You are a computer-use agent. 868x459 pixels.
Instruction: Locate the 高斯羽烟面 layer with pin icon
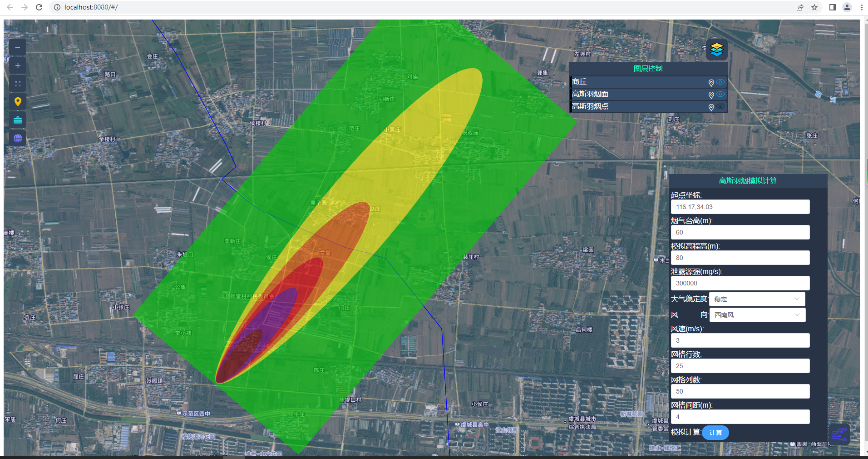point(711,95)
